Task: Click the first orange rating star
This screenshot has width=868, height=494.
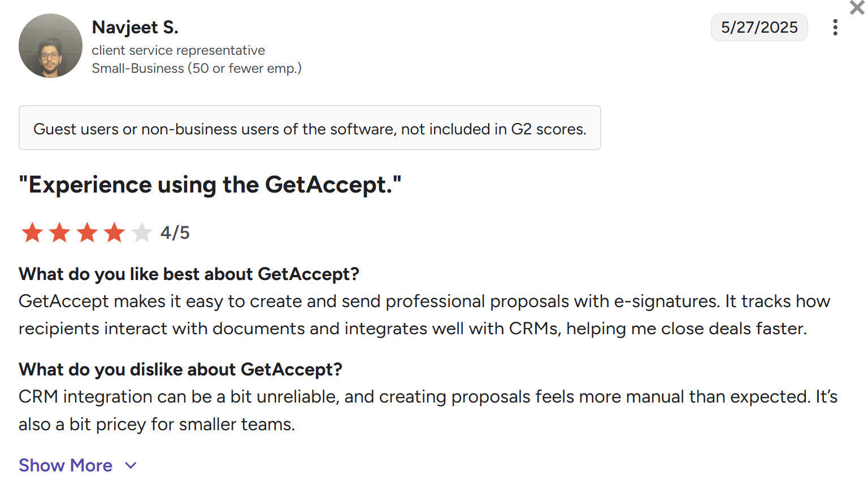Action: 32,233
